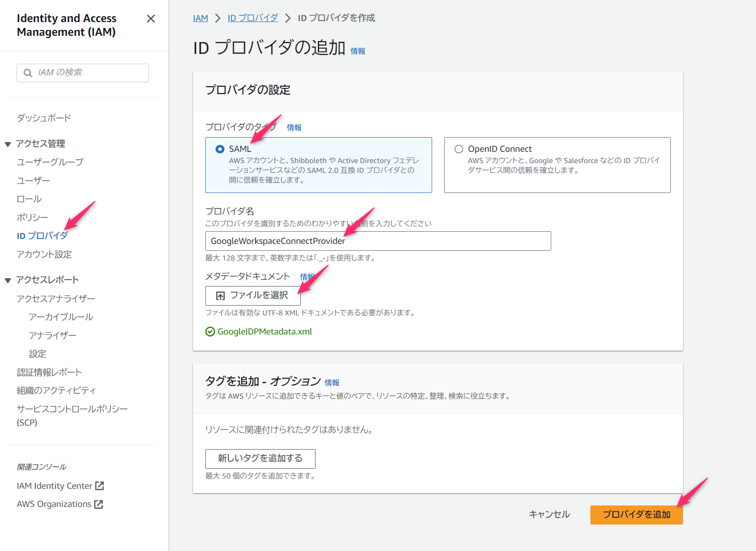The image size is (756, 551).
Task: Select the OpenID Connect radio button
Action: (x=459, y=149)
